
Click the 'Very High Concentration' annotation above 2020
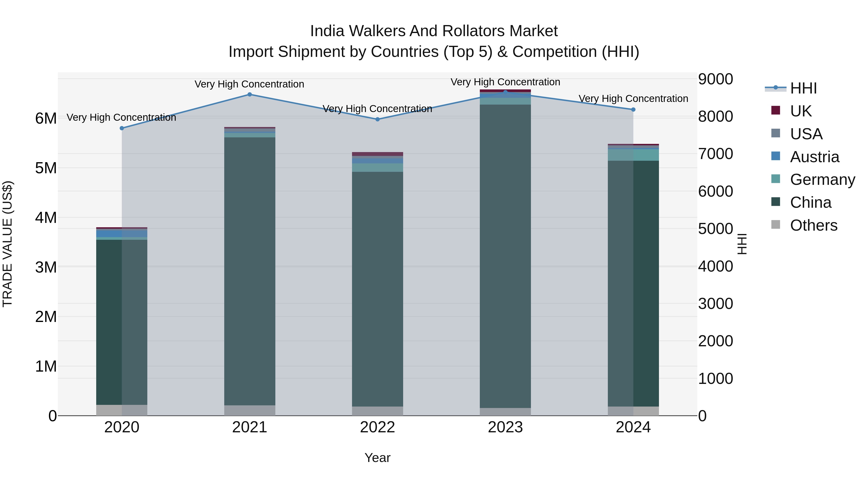pos(121,118)
